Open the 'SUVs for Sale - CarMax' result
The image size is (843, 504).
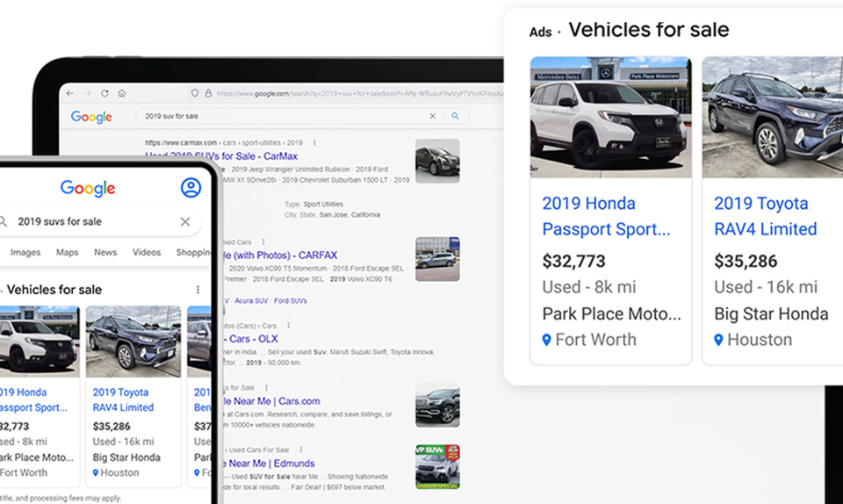(221, 156)
